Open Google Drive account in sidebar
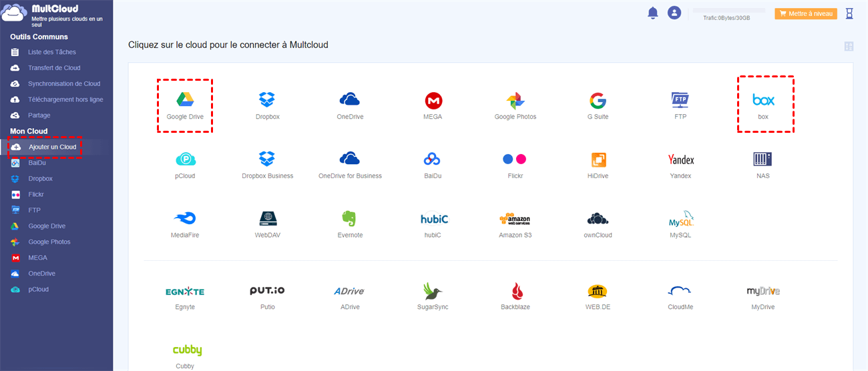The width and height of the screenshot is (868, 371). coord(47,226)
